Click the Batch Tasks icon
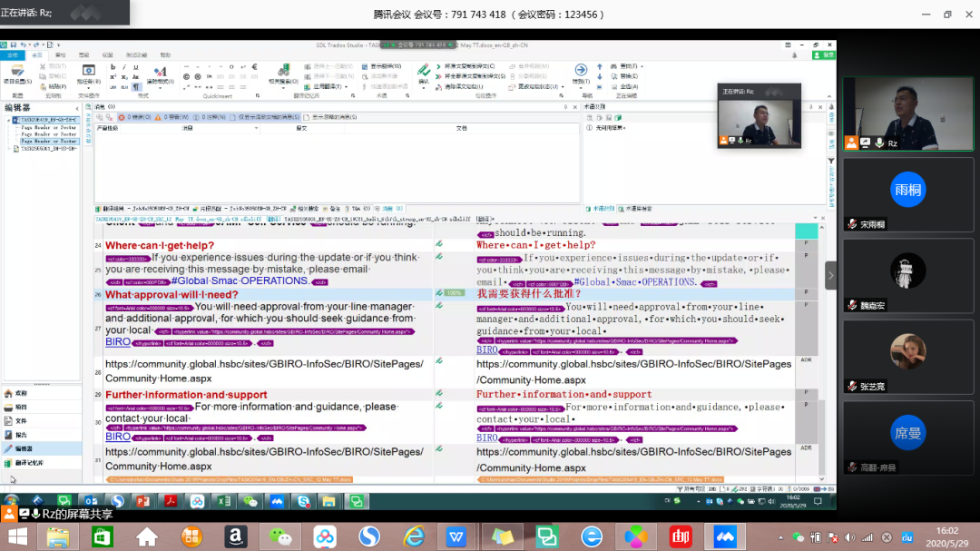 pyautogui.click(x=89, y=72)
